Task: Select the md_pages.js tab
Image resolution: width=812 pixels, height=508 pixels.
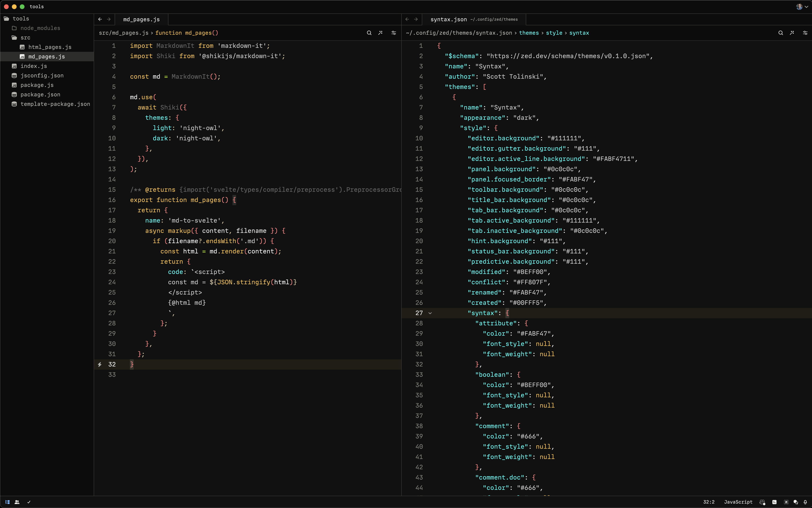Action: (142, 19)
